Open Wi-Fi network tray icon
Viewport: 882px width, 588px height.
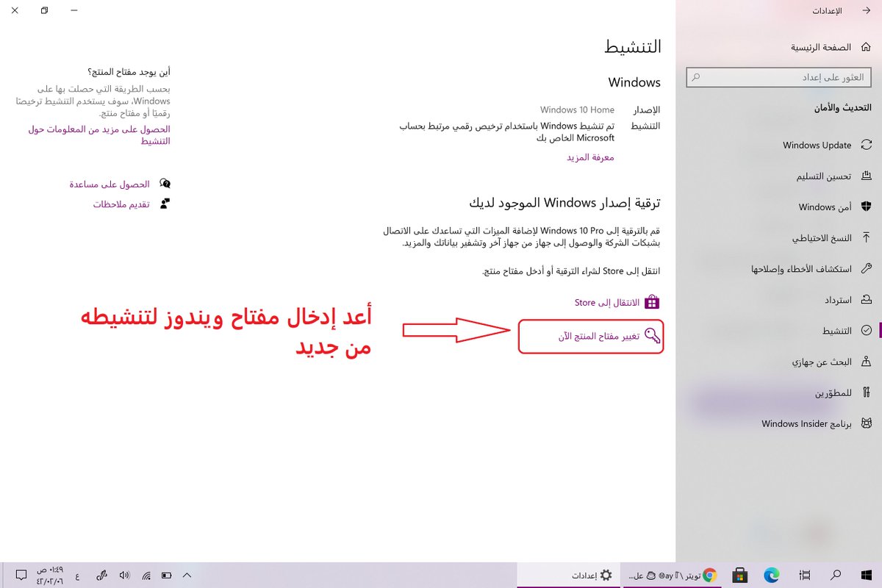click(146, 575)
